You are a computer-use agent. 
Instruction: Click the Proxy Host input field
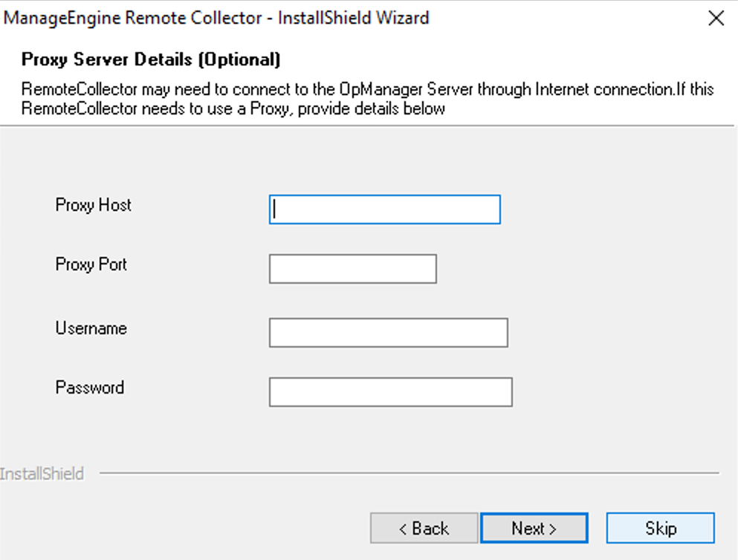pos(384,209)
